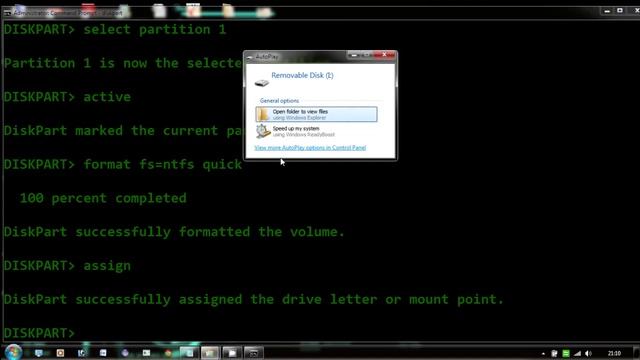Viewport: 640px width, 360px height.
Task: Click the format fs=ntfs quick command
Action: (162, 164)
